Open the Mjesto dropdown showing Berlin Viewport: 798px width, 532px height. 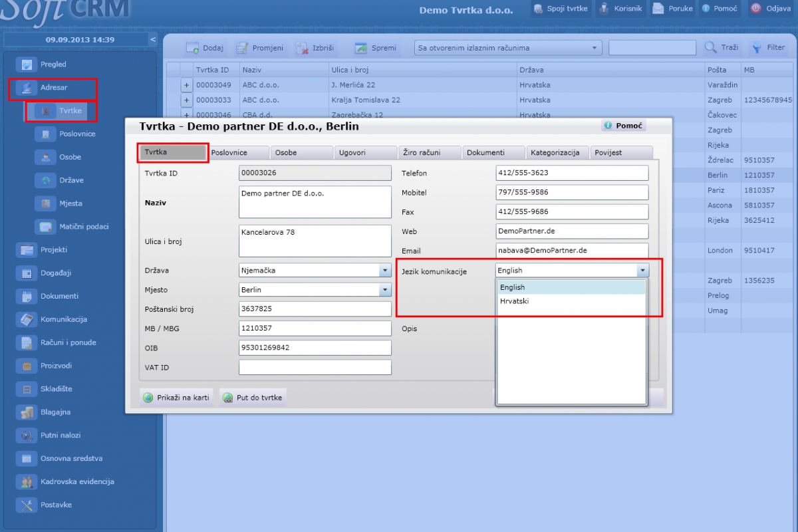tap(385, 290)
